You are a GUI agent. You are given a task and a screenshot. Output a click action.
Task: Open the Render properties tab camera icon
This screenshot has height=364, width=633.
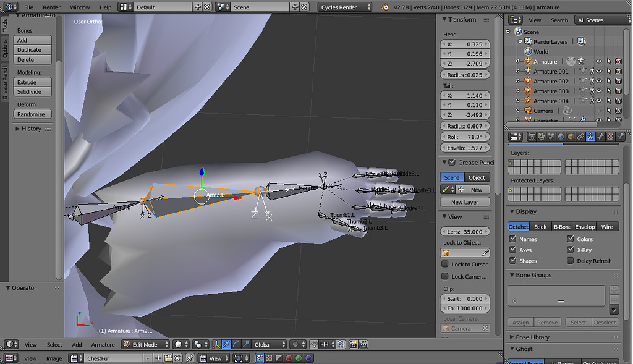pyautogui.click(x=531, y=137)
